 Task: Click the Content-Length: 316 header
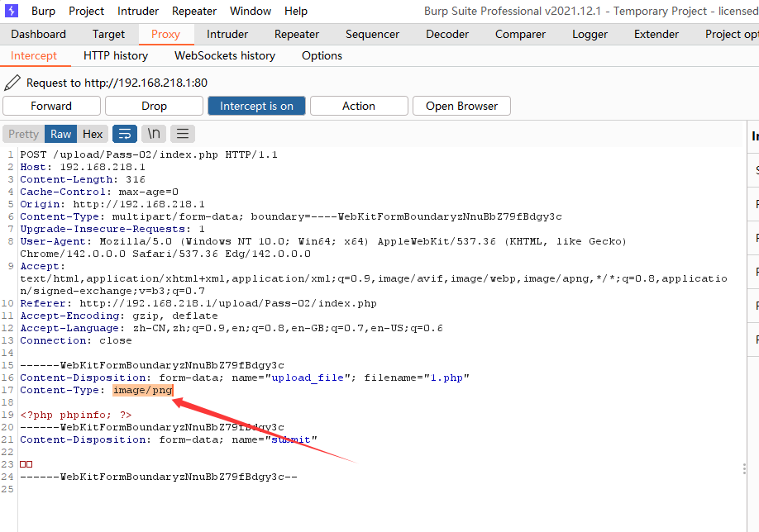point(83,179)
